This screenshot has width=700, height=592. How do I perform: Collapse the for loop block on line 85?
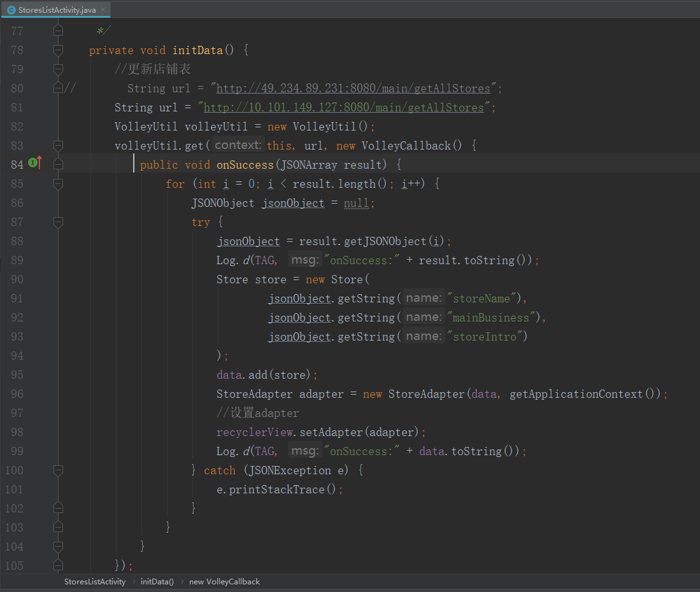coord(59,183)
